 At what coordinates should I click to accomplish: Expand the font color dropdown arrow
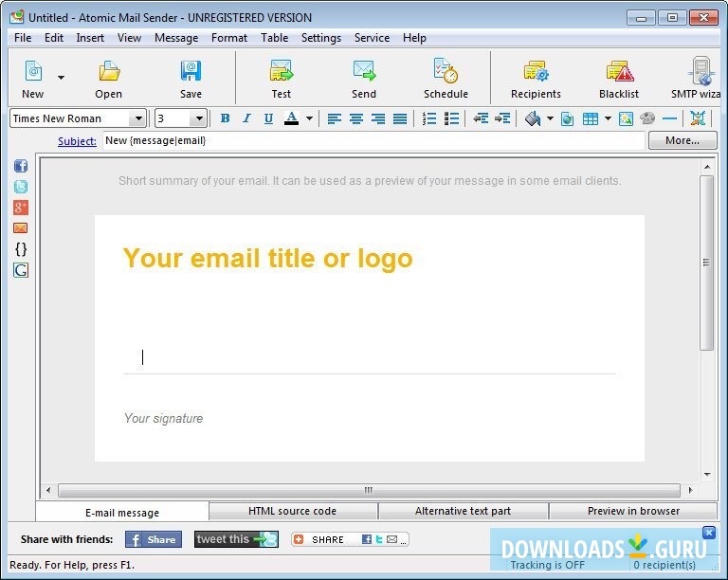click(x=309, y=118)
